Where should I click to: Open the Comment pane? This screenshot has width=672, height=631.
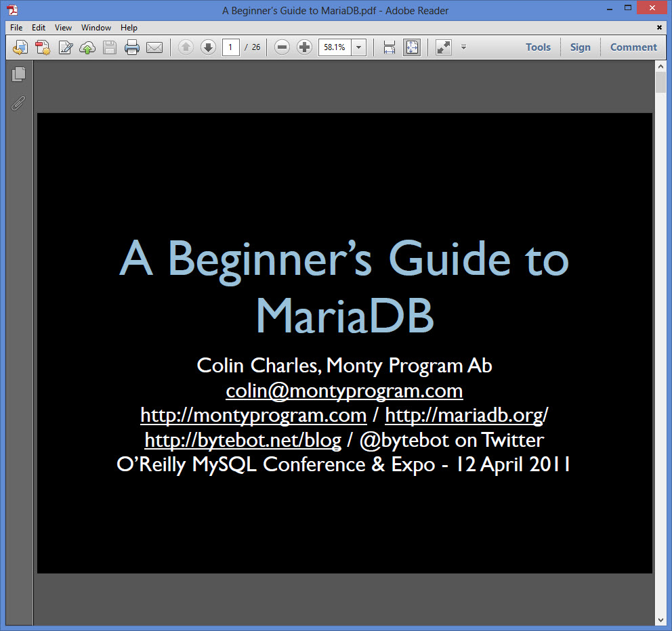coord(633,47)
